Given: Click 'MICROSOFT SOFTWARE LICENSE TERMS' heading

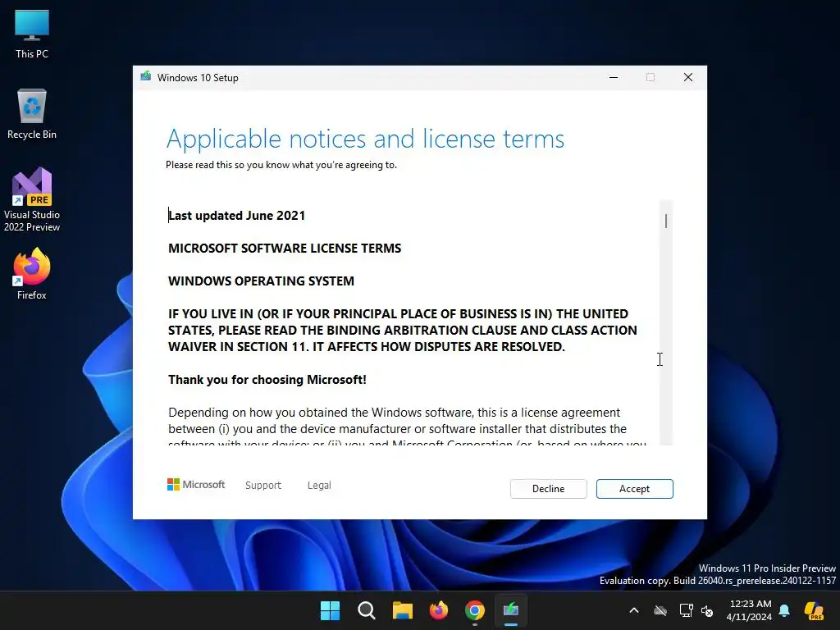Looking at the screenshot, I should coord(285,248).
